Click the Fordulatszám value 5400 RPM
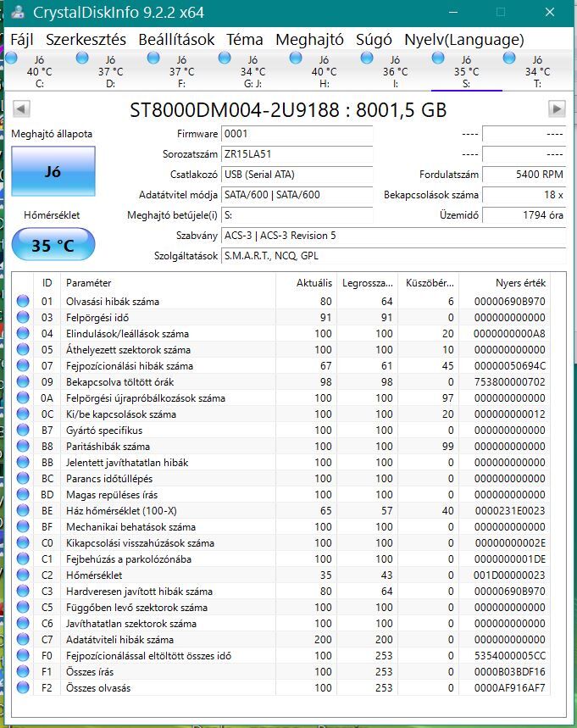The image size is (577, 728). (524, 175)
